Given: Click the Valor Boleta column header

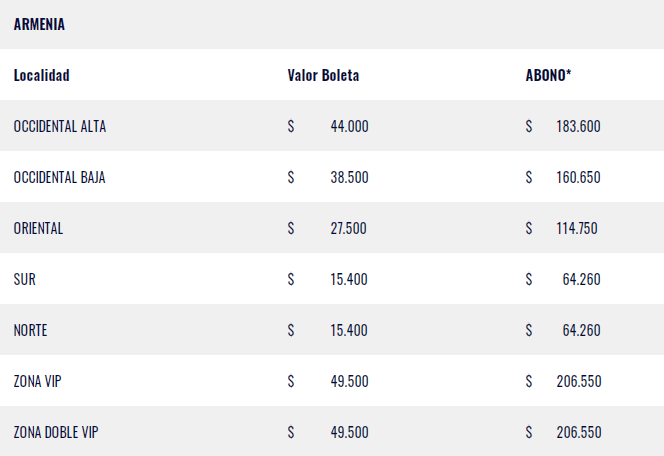Looking at the screenshot, I should [323, 75].
